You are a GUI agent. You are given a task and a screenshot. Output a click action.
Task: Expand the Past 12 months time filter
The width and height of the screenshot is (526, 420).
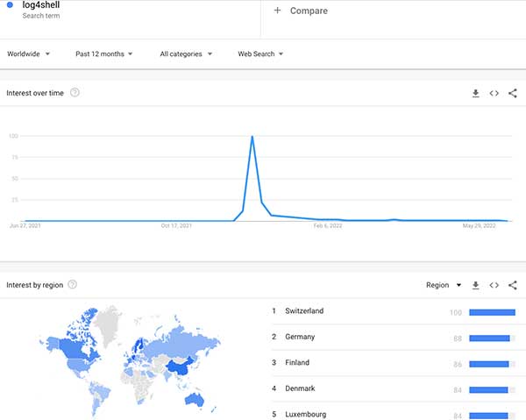pos(103,53)
